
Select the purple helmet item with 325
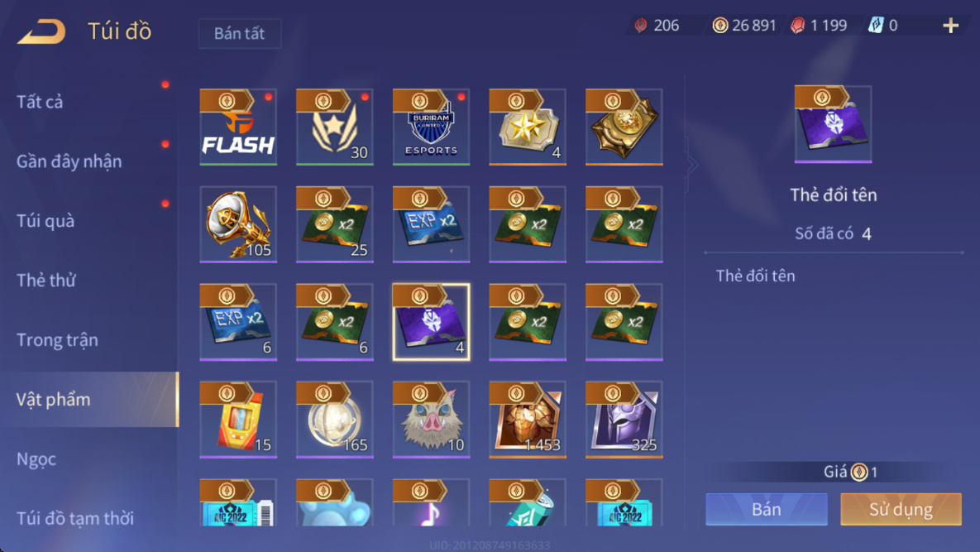click(624, 420)
